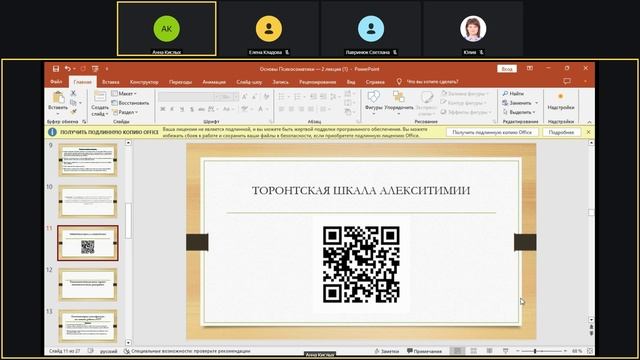Image resolution: width=640 pixels, height=360 pixels.
Task: Switch to reading view
Action: [x=489, y=351]
